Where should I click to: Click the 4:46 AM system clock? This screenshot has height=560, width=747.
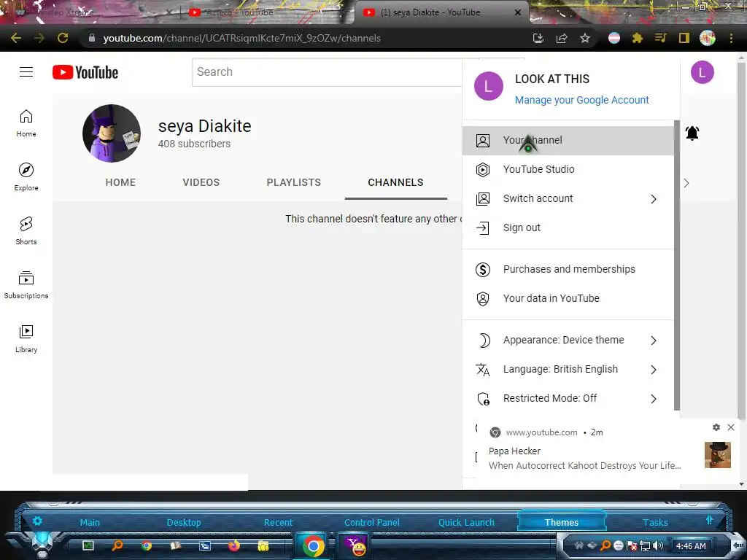[x=691, y=546]
